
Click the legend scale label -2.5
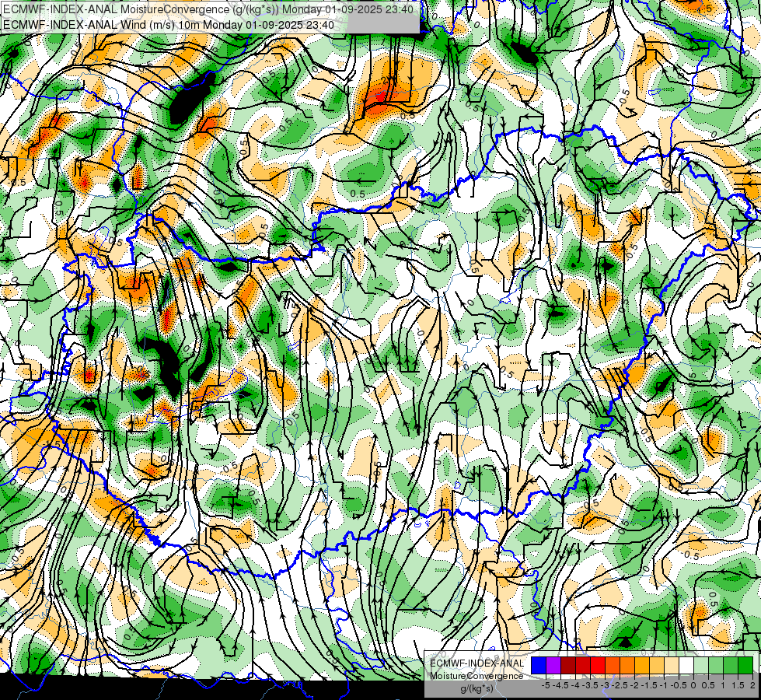(x=620, y=685)
